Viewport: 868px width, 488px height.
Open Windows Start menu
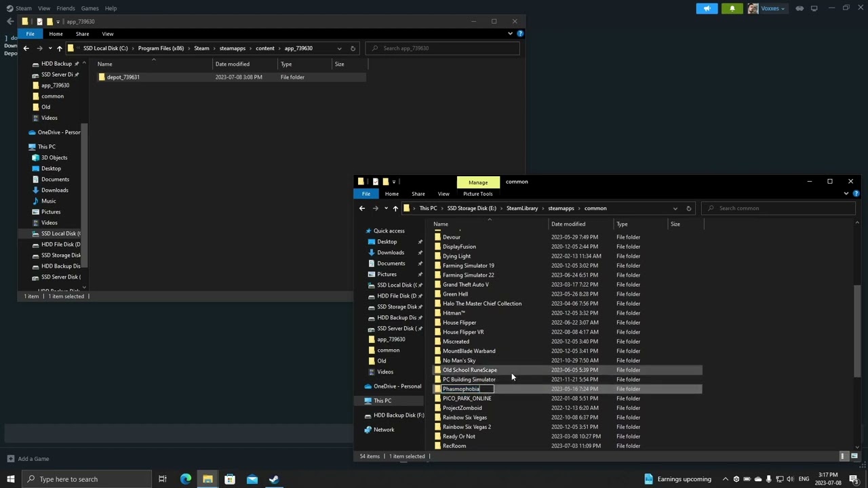[10, 479]
